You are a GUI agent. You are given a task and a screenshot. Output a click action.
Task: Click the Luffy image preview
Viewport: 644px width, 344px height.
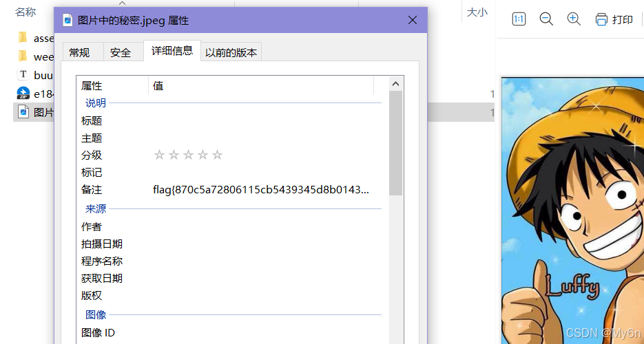click(572, 210)
